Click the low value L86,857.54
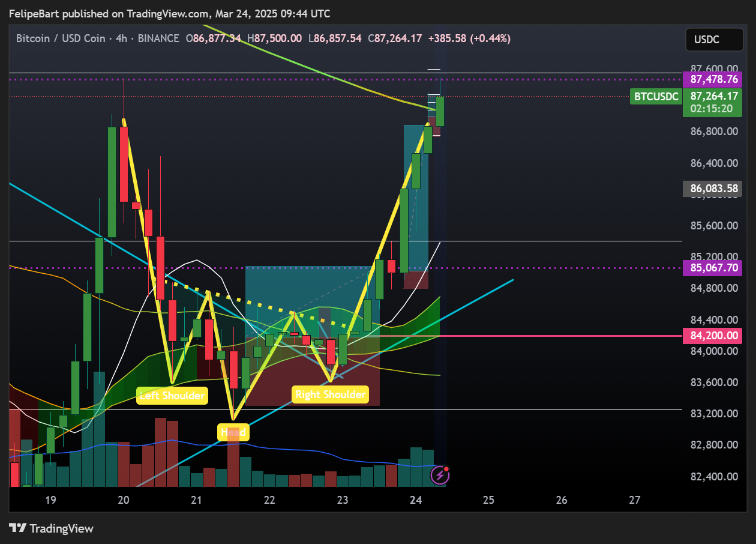This screenshot has width=756, height=544. click(335, 38)
